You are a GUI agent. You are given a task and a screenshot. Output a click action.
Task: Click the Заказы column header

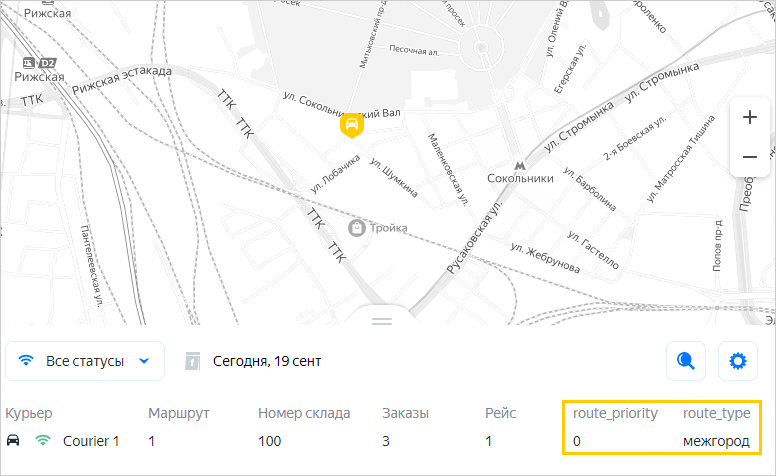pos(405,413)
